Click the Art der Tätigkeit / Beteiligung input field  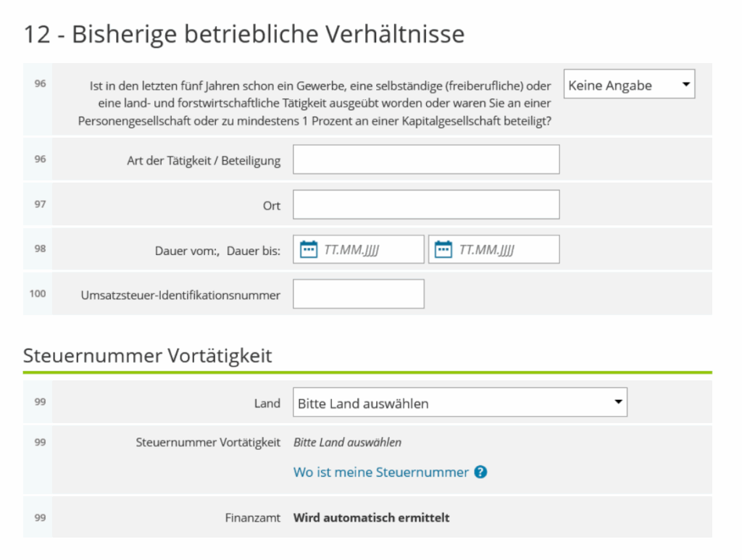426,159
